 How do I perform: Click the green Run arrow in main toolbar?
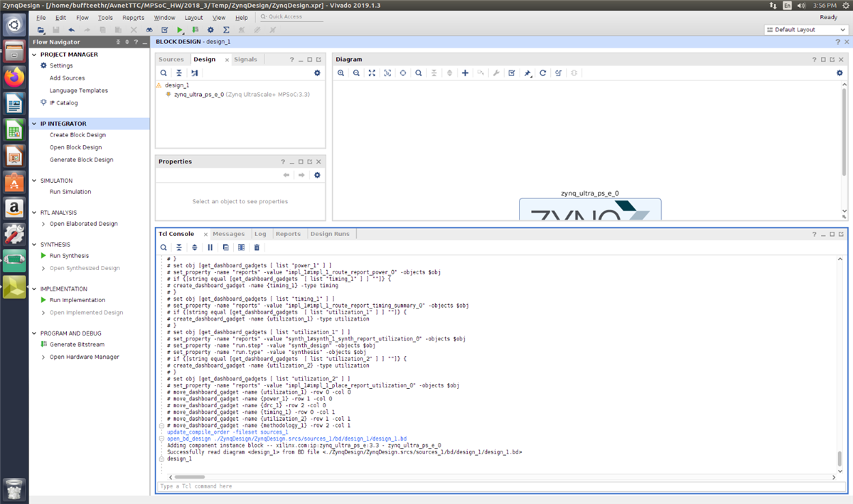(180, 30)
